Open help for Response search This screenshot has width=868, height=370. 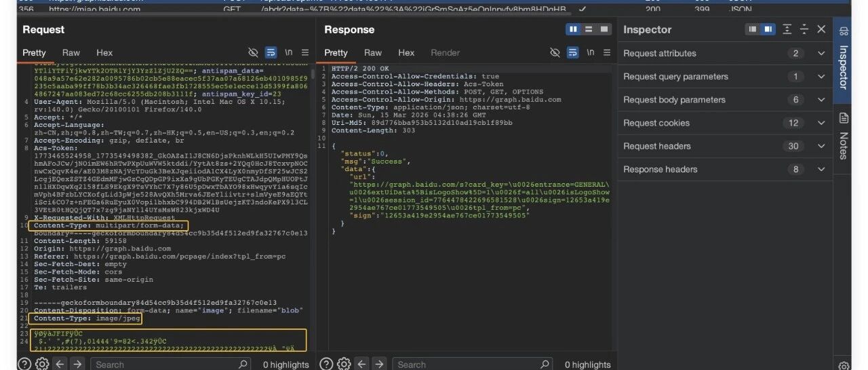click(x=325, y=364)
